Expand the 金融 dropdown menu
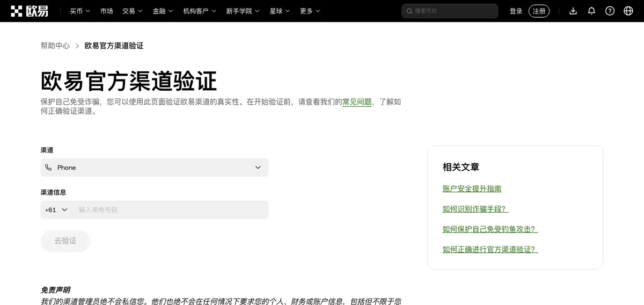The width and height of the screenshot is (644, 305). tap(163, 11)
